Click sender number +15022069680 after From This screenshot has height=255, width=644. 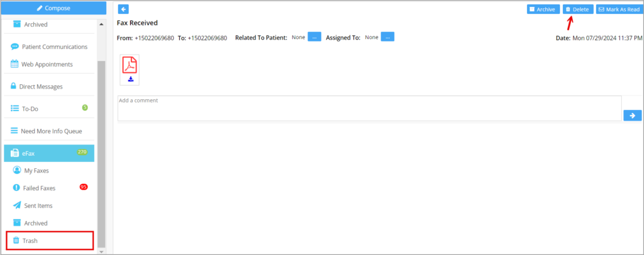tap(155, 38)
